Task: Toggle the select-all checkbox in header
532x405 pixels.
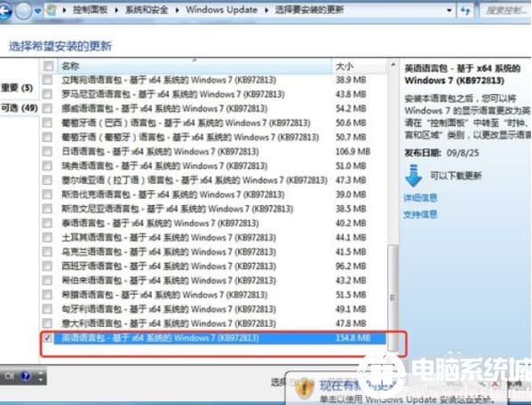Action: (x=48, y=66)
